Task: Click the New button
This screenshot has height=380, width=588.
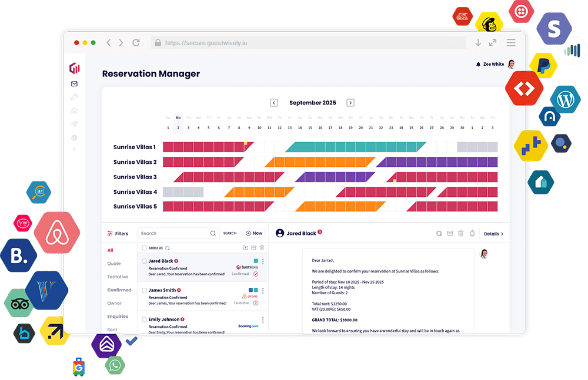Action: pyautogui.click(x=254, y=233)
